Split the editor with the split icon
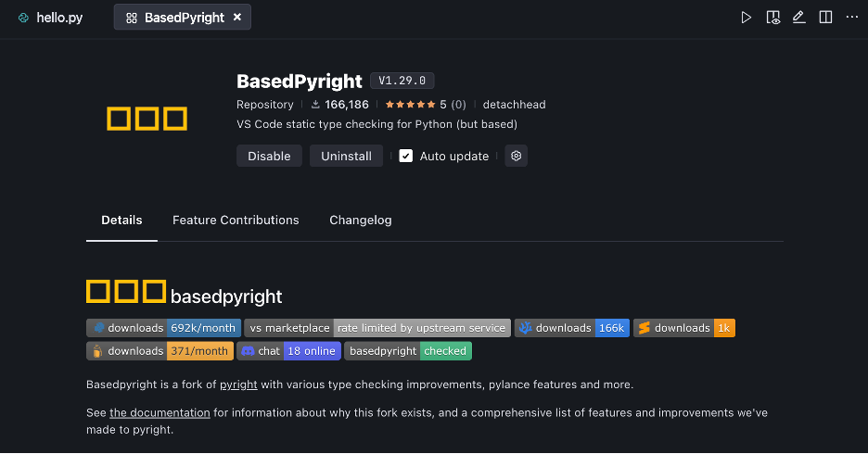The image size is (868, 454). click(x=825, y=18)
